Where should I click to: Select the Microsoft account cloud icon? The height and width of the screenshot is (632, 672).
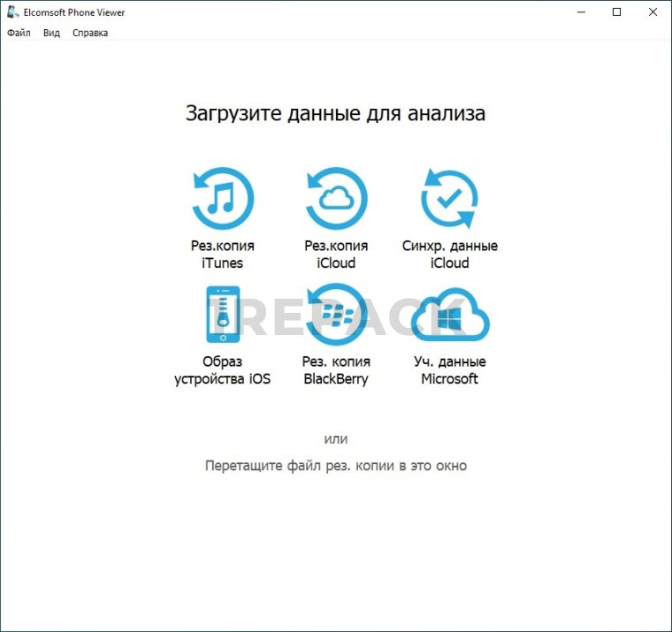[x=449, y=316]
